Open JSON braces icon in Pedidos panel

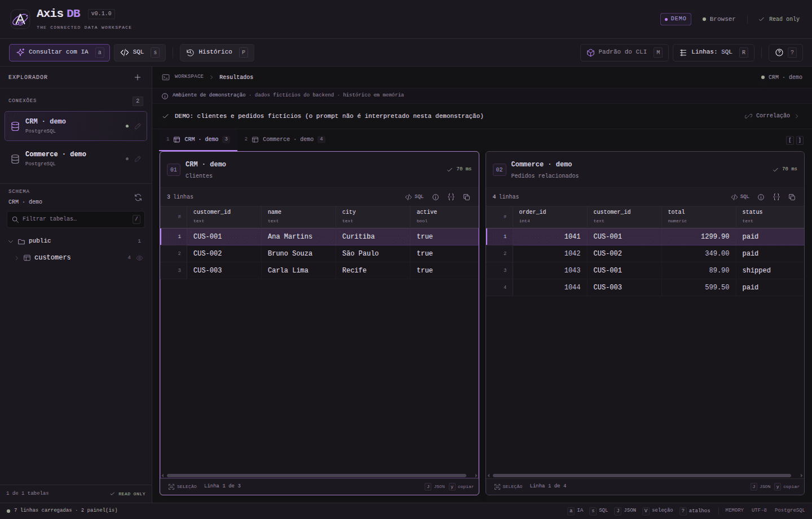[x=776, y=197]
